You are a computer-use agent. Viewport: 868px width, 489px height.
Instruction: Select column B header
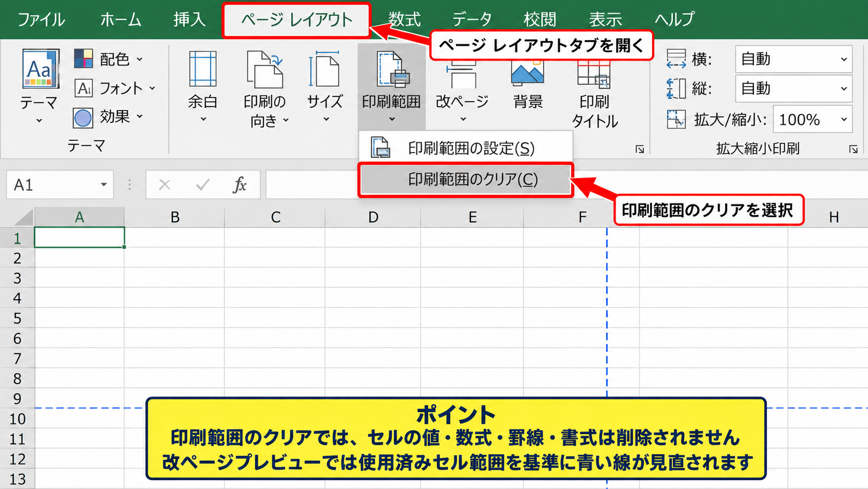[175, 217]
